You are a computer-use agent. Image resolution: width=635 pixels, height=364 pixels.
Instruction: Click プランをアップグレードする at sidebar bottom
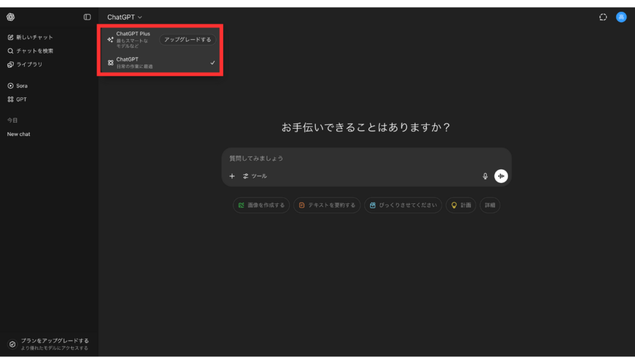coord(48,344)
